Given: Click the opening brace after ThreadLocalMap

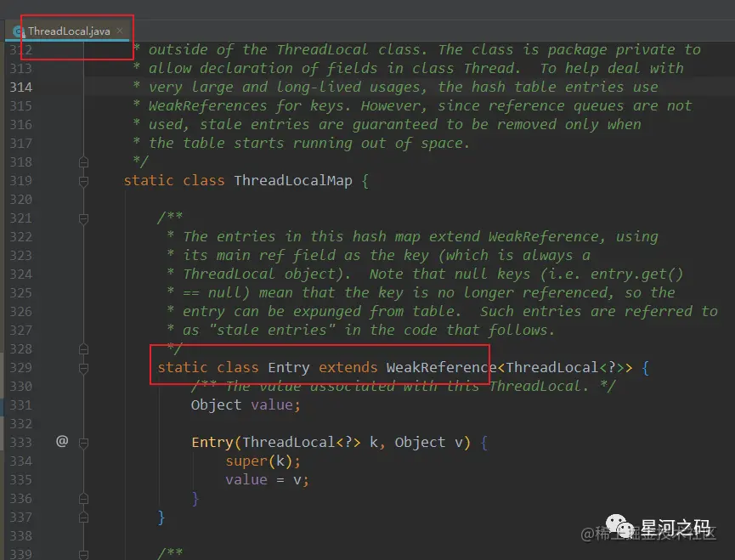Looking at the screenshot, I should pyautogui.click(x=365, y=181).
